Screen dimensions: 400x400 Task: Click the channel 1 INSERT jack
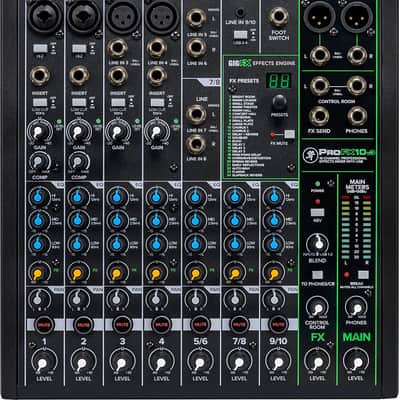pos(40,76)
